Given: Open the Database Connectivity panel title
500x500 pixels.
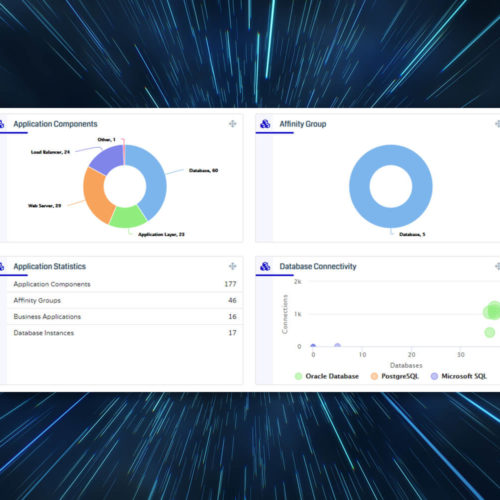Looking at the screenshot, I should tap(318, 266).
